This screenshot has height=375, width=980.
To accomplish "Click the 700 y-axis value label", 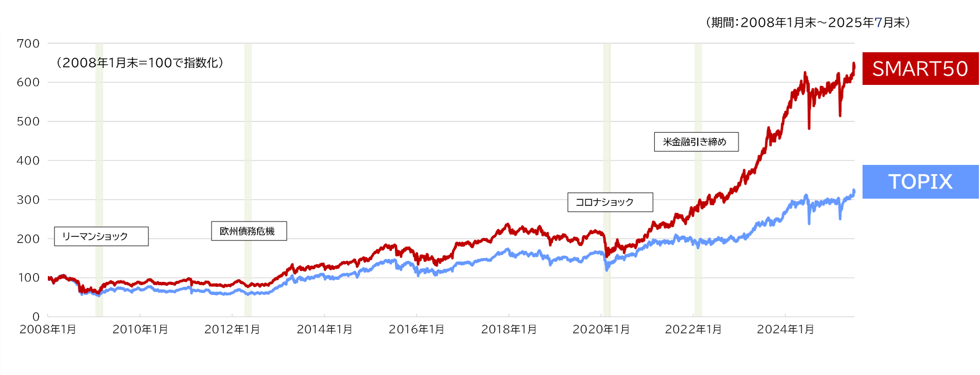I will pos(28,44).
